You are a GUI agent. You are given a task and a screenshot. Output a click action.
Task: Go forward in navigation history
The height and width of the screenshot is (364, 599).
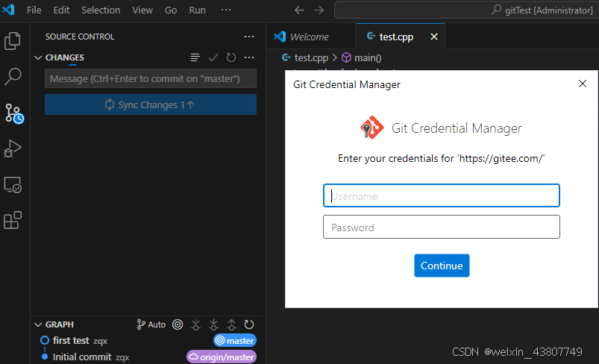319,10
